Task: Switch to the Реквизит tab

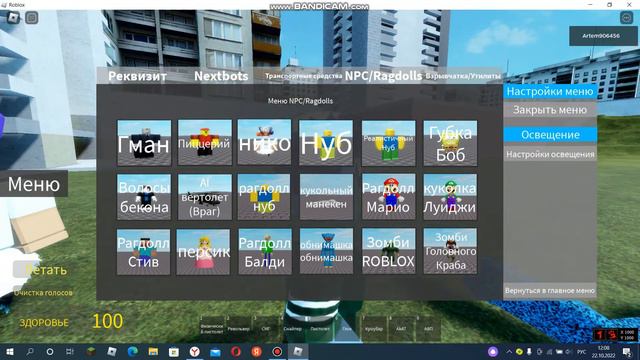Action: pyautogui.click(x=138, y=76)
